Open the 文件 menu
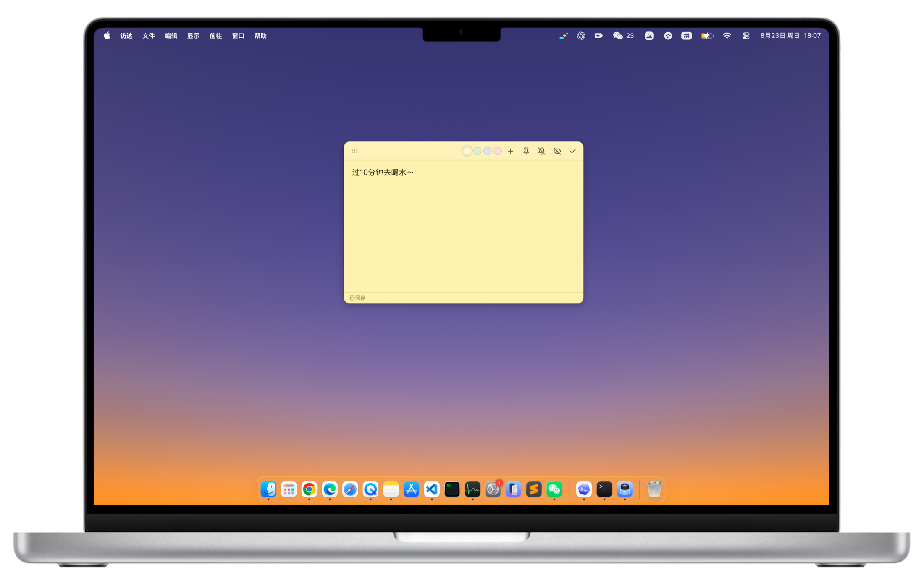Screen dimensions: 924x583 (x=149, y=36)
